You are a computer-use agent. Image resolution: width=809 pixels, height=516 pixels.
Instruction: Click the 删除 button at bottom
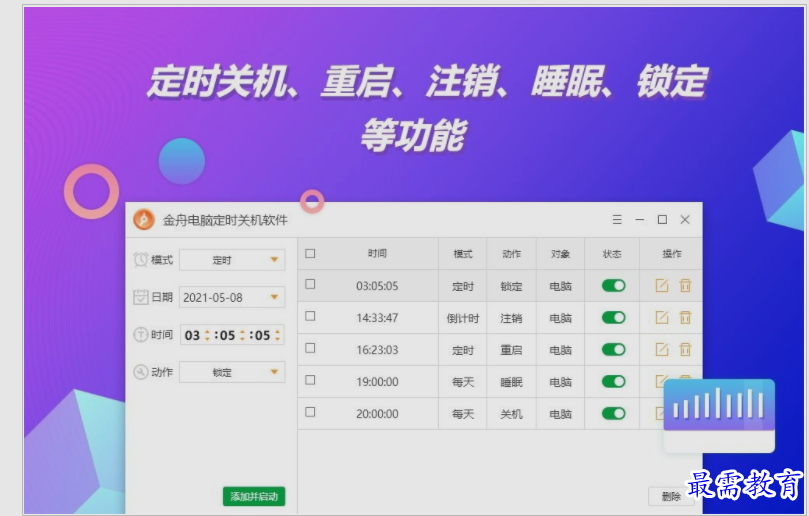(671, 496)
